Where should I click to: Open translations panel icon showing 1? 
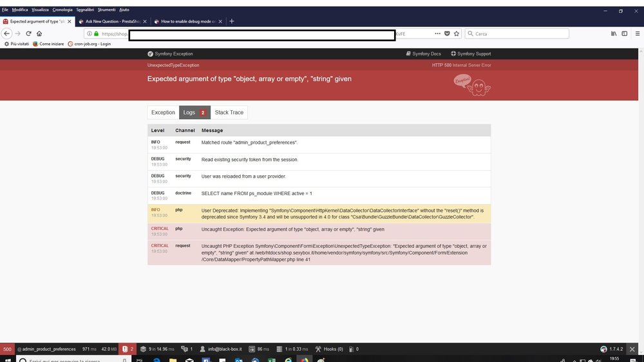(187, 349)
